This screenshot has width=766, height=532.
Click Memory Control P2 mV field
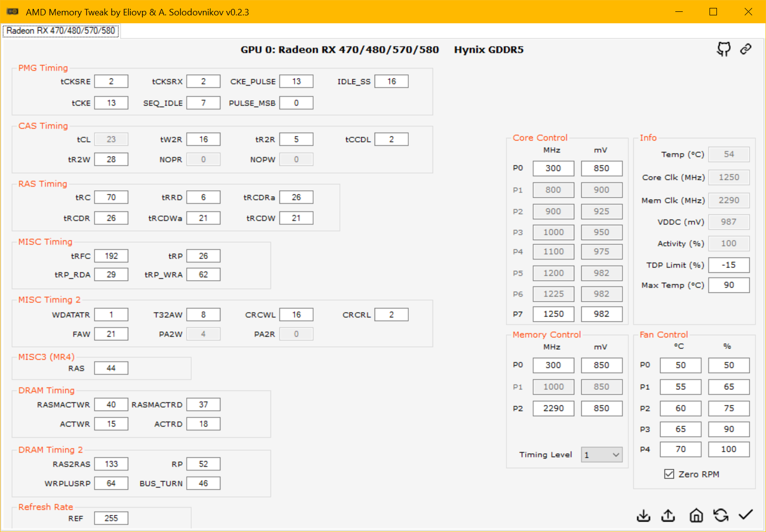pos(602,408)
